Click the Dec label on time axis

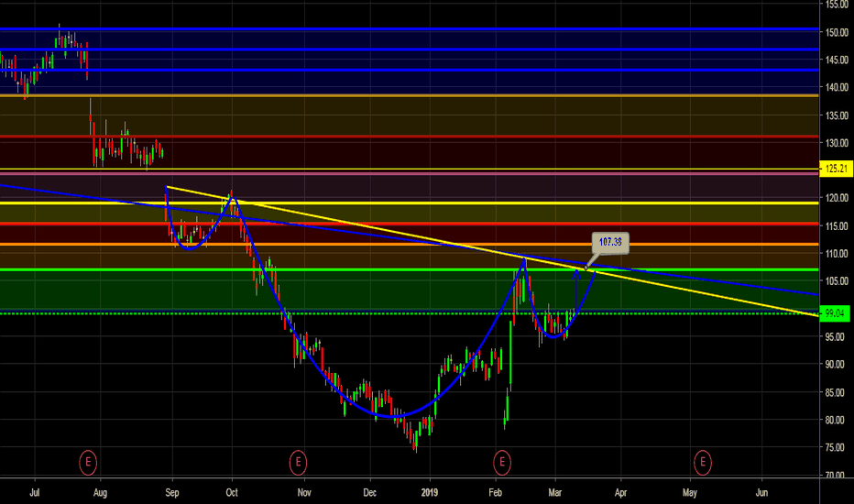coord(370,493)
